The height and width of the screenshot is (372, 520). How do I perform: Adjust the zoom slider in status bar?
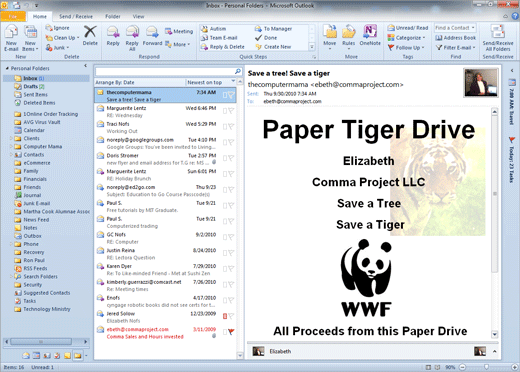[x=486, y=367]
